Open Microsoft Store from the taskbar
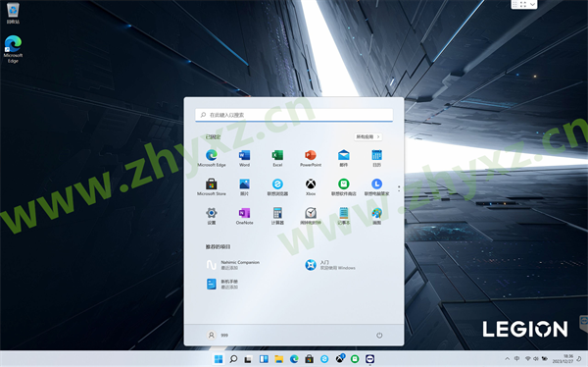Image resolution: width=588 pixels, height=367 pixels. click(309, 359)
